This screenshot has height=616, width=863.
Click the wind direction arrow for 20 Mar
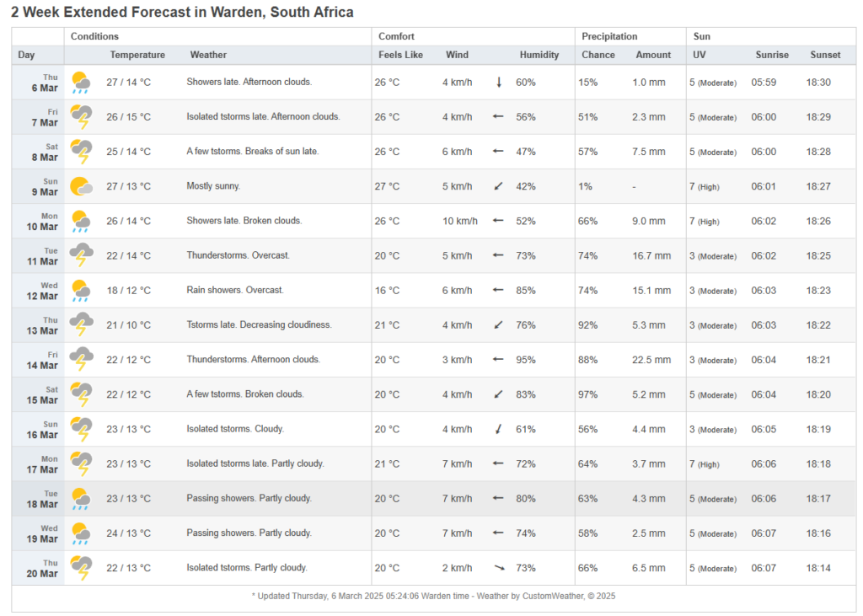tap(499, 568)
